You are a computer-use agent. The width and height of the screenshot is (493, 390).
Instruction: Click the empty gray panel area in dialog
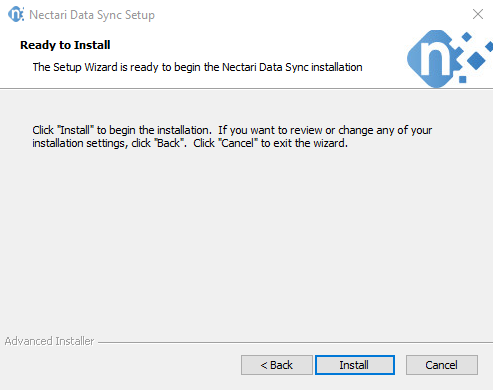246,240
